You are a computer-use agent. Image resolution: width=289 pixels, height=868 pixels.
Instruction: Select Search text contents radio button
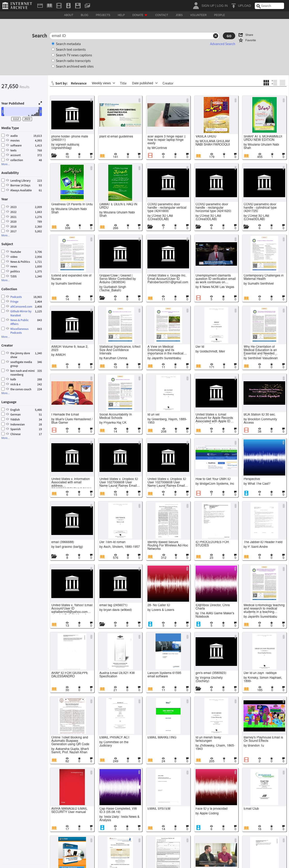click(x=53, y=50)
